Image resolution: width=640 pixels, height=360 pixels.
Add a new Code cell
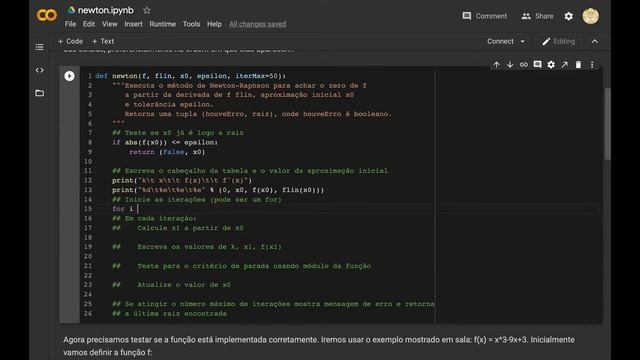click(x=70, y=41)
